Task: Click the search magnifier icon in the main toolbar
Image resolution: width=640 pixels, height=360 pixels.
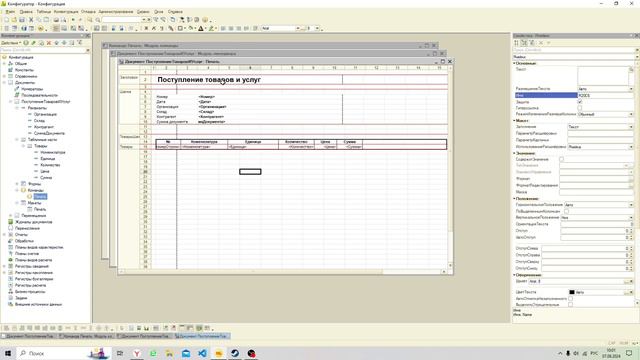Action: (98, 20)
